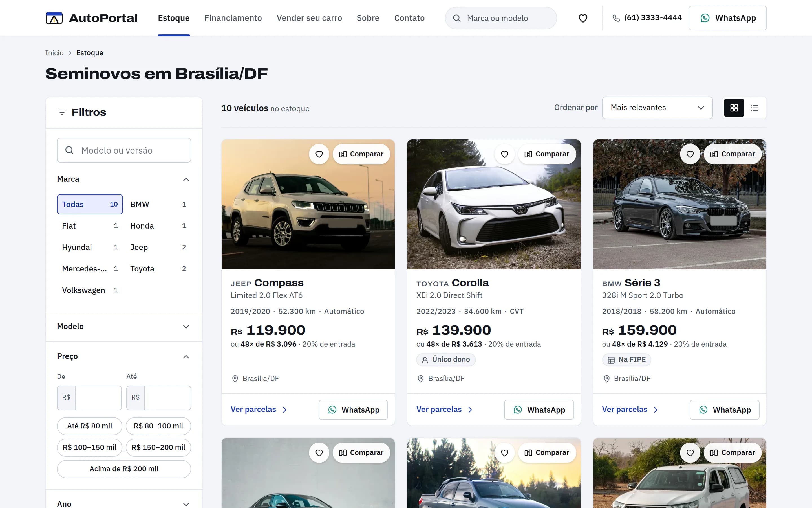Viewport: 812px width, 508px height.
Task: Favorite the Toyota Corolla card
Action: [x=505, y=154]
